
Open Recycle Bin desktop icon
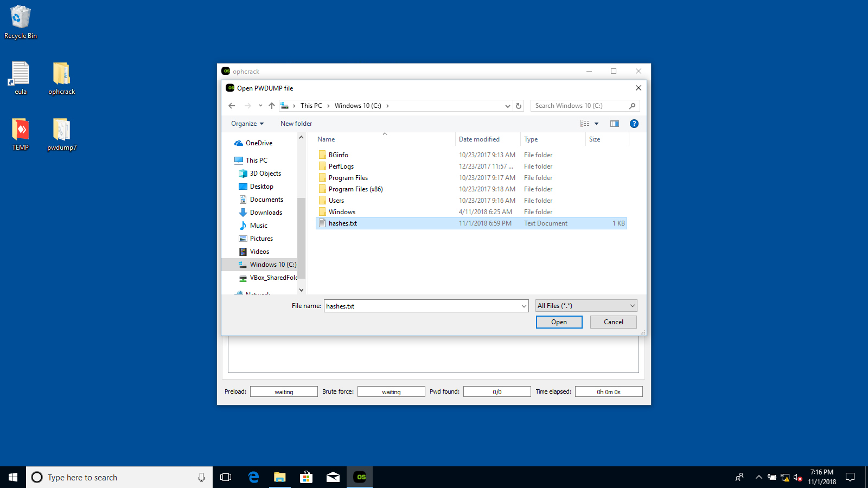point(21,22)
